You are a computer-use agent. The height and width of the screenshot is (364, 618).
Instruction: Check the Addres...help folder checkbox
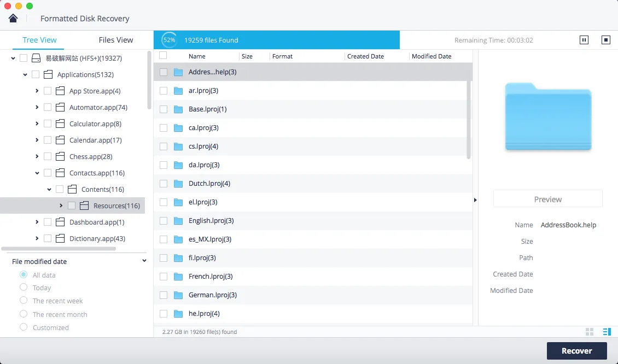pyautogui.click(x=164, y=72)
